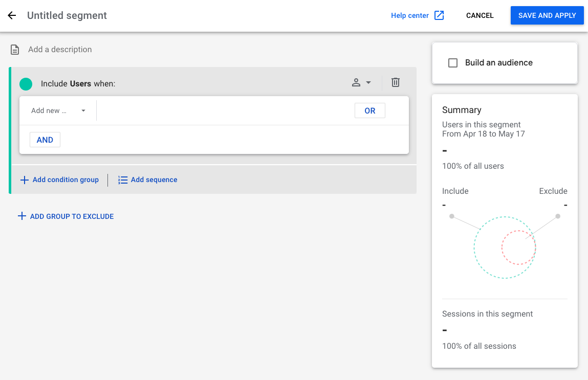588x380 pixels.
Task: Click the Save and Apply button
Action: click(x=547, y=15)
